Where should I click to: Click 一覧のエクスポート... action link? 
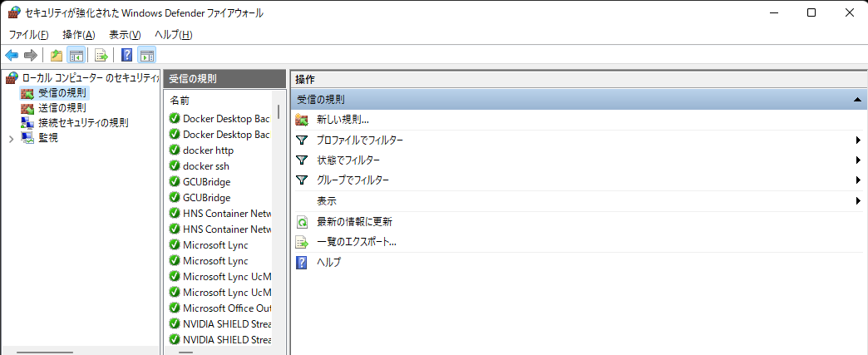coord(356,242)
